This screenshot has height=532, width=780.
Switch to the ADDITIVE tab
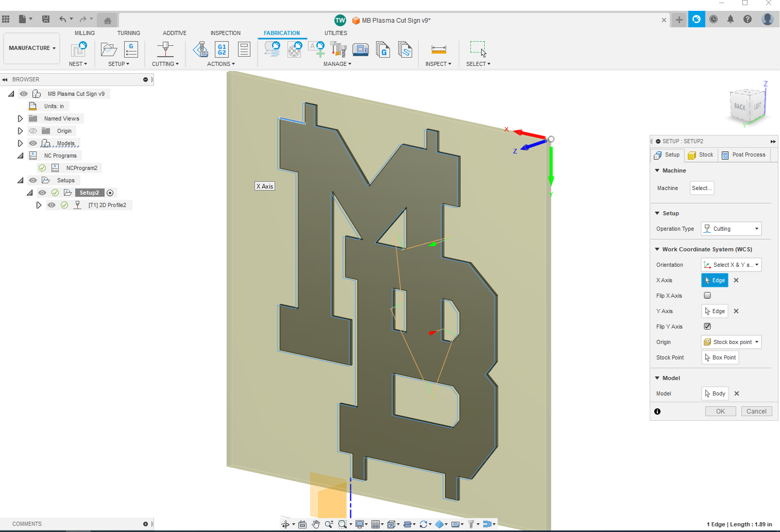[175, 33]
